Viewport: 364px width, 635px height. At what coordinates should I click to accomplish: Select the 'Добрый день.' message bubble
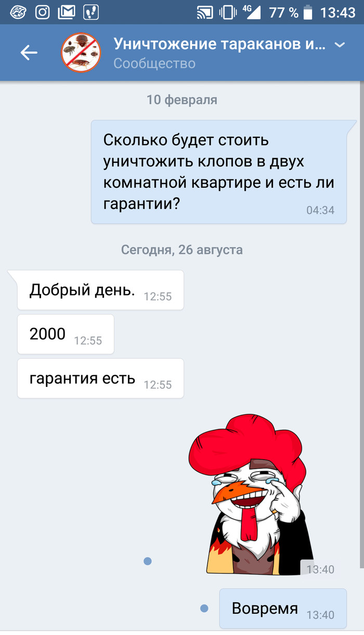click(x=100, y=290)
